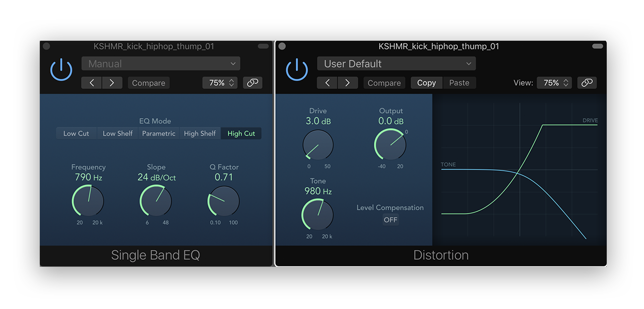Click the 980 Hz Tone value

click(x=318, y=191)
